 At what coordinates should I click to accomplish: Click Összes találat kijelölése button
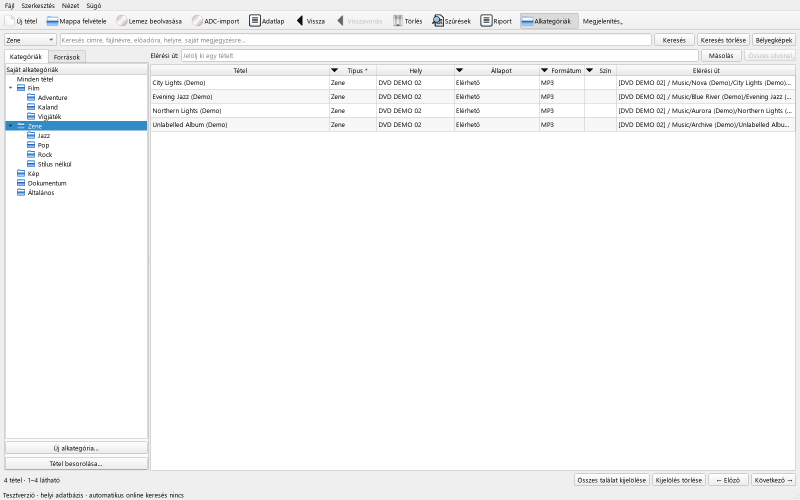pos(612,480)
